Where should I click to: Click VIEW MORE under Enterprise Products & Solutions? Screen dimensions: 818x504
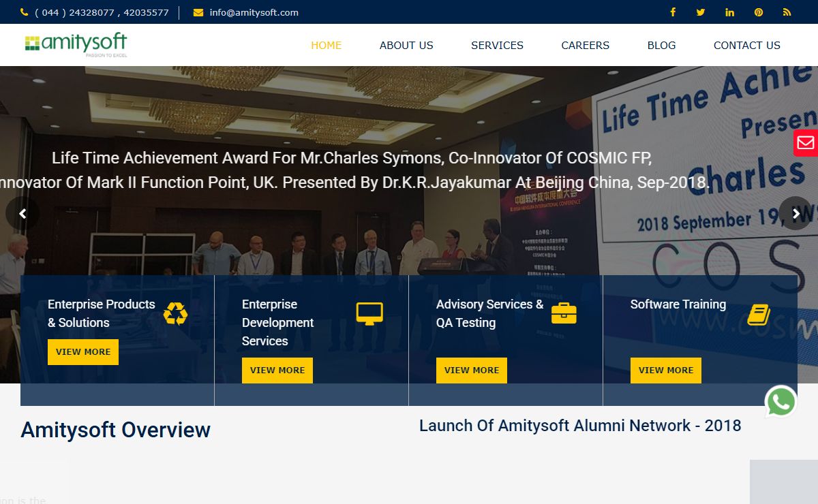(83, 352)
